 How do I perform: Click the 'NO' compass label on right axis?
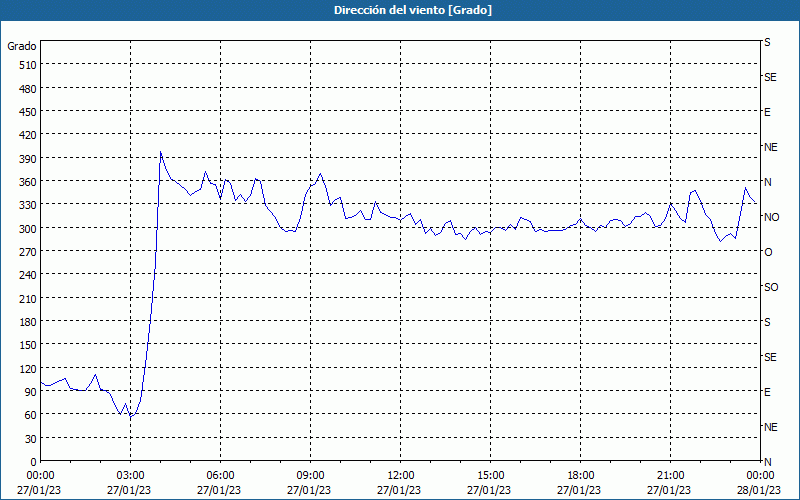[x=771, y=217]
